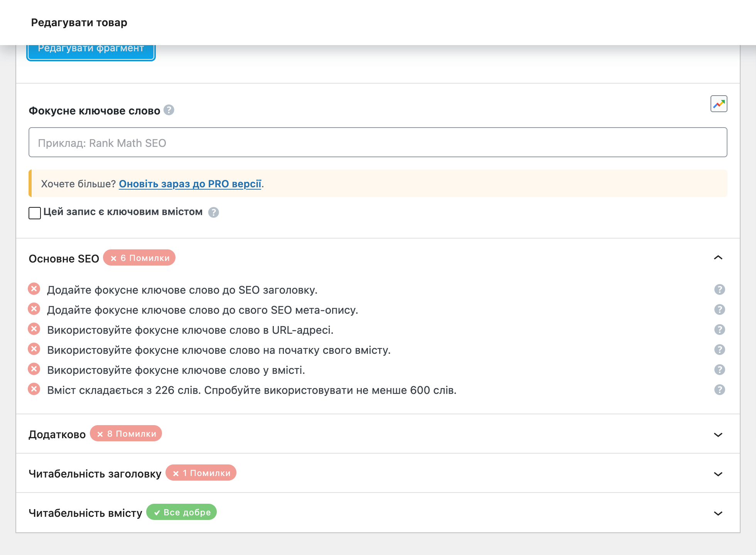Collapse the Основне SEO section chevron
Screen dimensions: 756x555
[x=718, y=257]
